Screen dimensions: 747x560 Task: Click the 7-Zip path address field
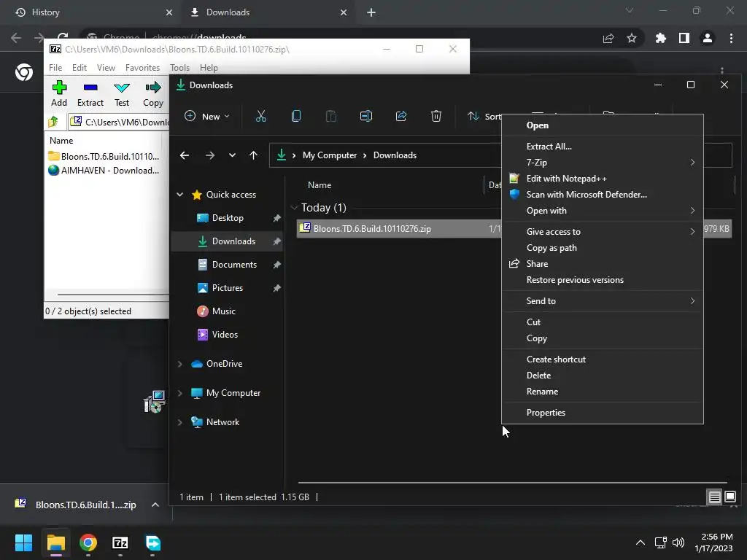[119, 122]
